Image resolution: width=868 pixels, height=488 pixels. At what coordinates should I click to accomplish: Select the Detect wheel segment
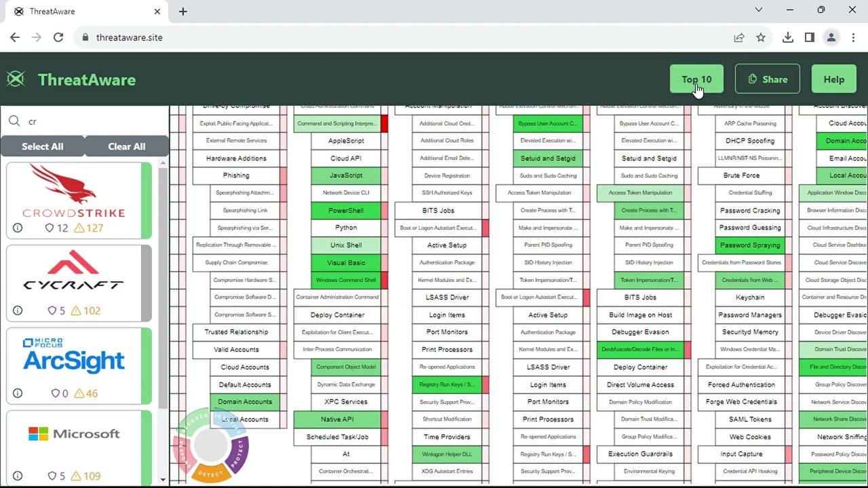point(210,473)
